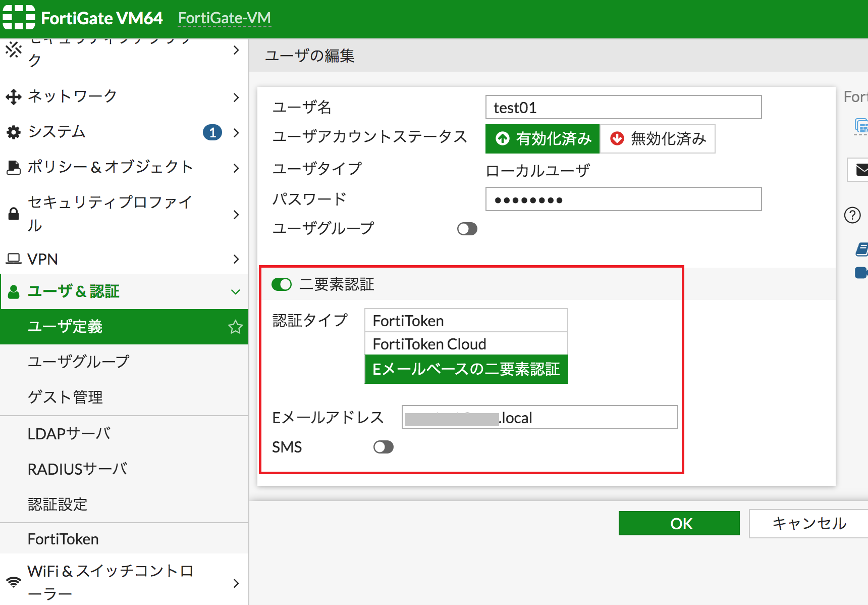Collapse the ユーザ＆認証 menu chevron
The height and width of the screenshot is (605, 868).
point(236,292)
